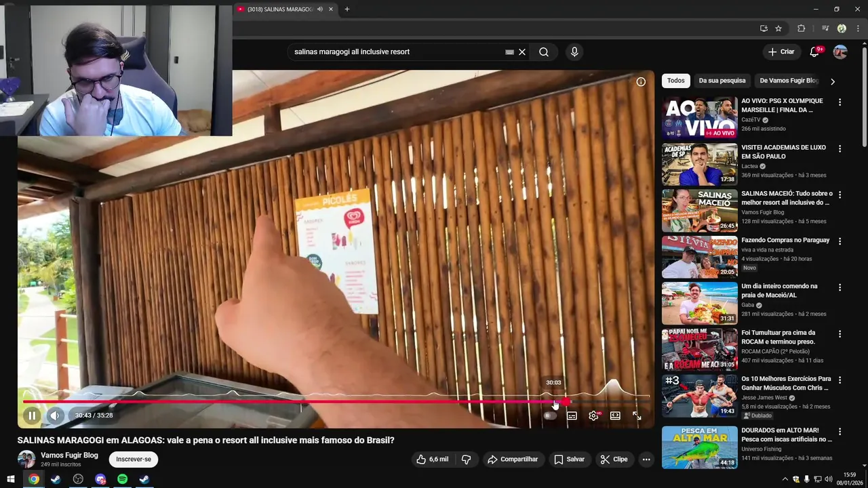Open options for praia de Maceió video
Viewport: 868px width, 488px height.
[840, 287]
